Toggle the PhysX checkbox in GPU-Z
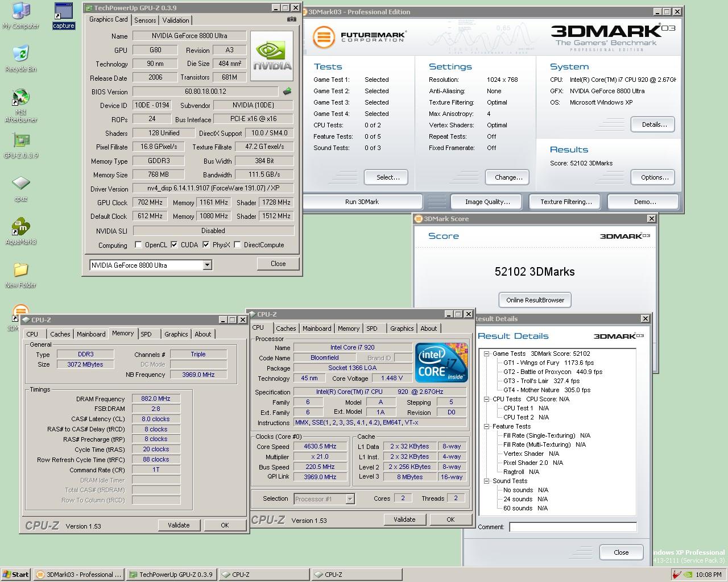728x582 pixels. point(206,245)
